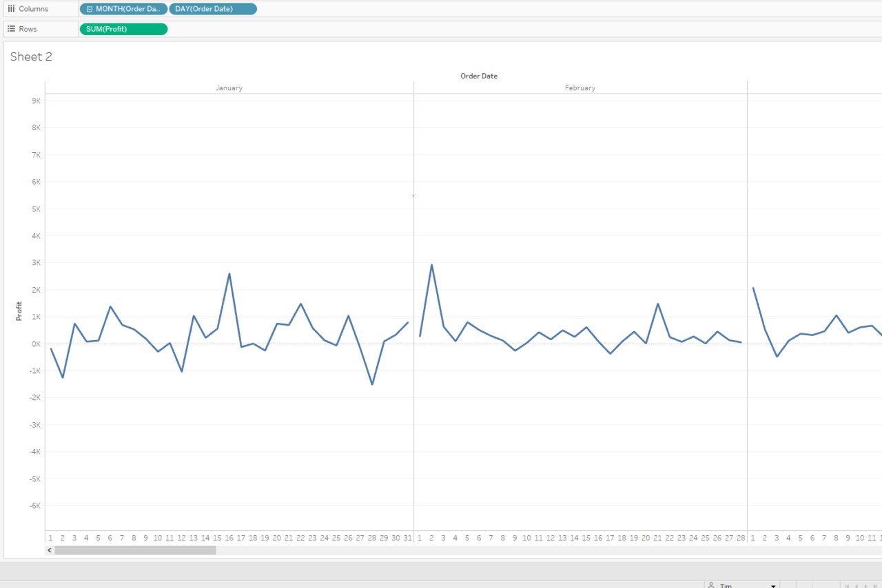Viewport: 882px width, 588px height.
Task: Click the Sheet 2 worksheet title
Action: (x=31, y=56)
